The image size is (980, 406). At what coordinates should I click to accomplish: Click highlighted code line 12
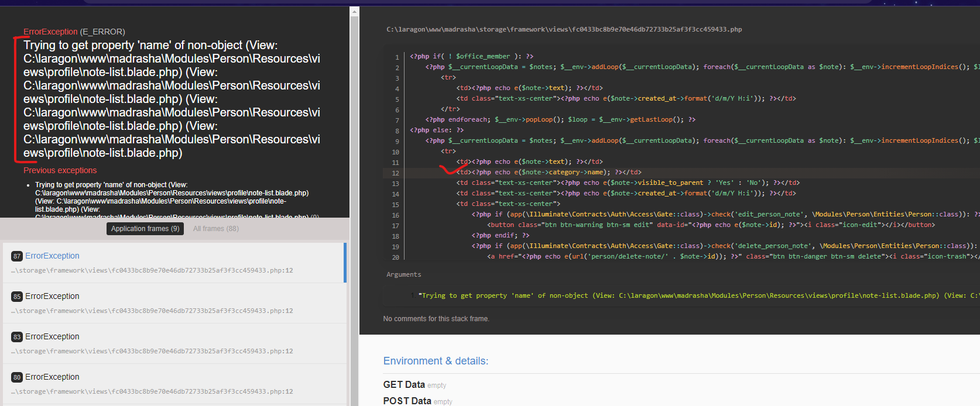point(681,173)
